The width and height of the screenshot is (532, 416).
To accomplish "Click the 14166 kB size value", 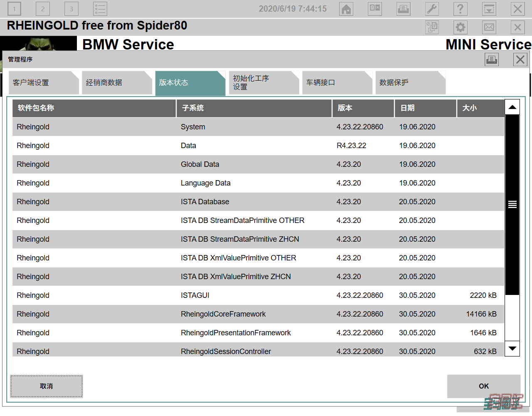I will click(481, 314).
